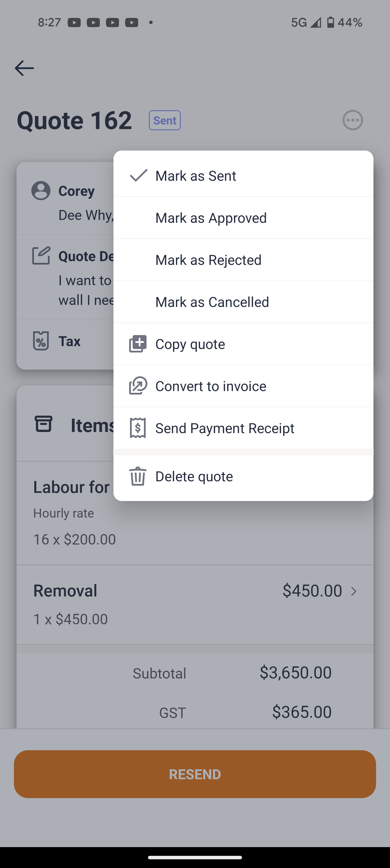The width and height of the screenshot is (390, 868).
Task: Select Mark as Cancelled status
Action: (212, 302)
